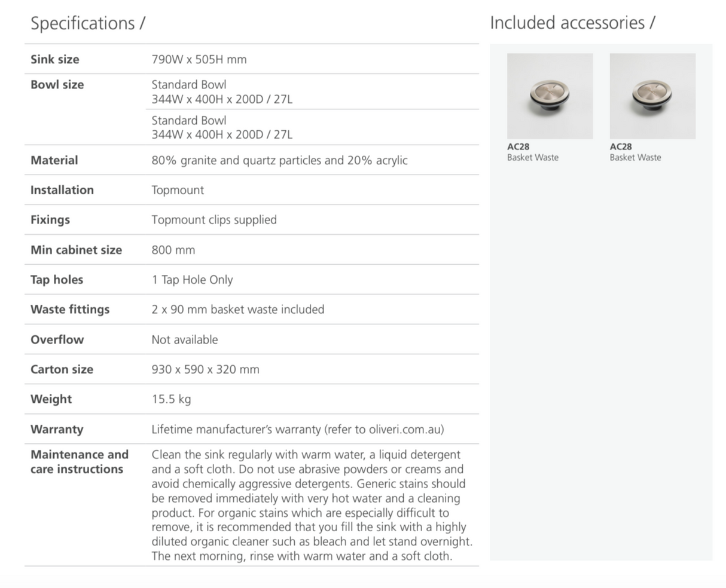Click "2 x 90 mm basket waste included"
726x588 pixels.
click(x=238, y=310)
